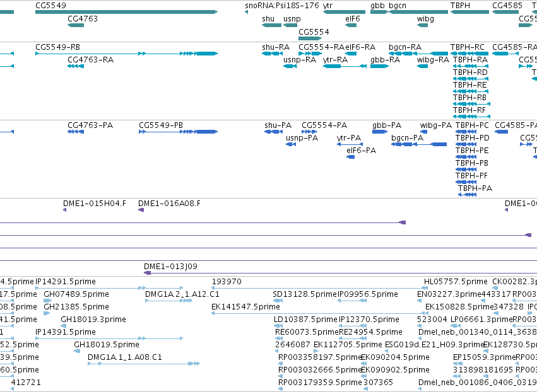Click the TBPH-RE transcript label
Viewport: 537px width, 392px height.
[x=469, y=85]
